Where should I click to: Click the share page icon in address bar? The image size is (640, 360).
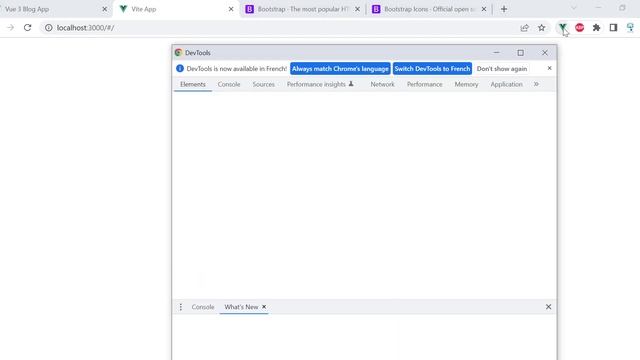[x=524, y=28]
